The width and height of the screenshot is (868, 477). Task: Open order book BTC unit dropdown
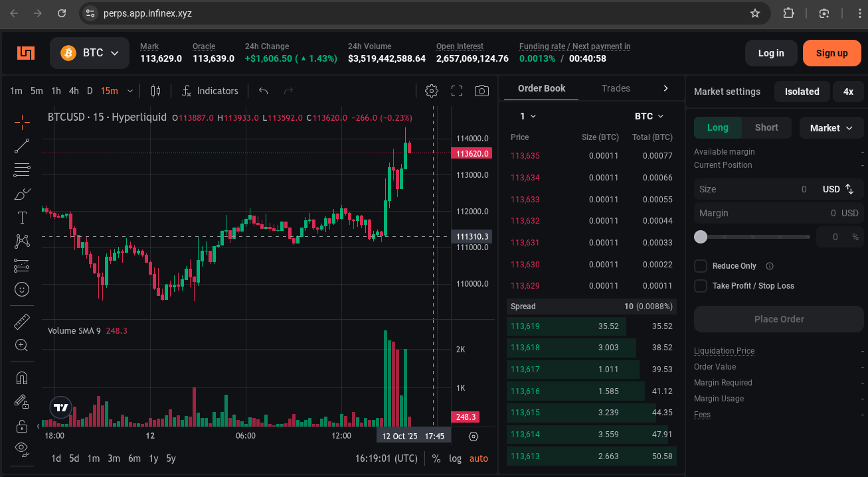pos(649,116)
